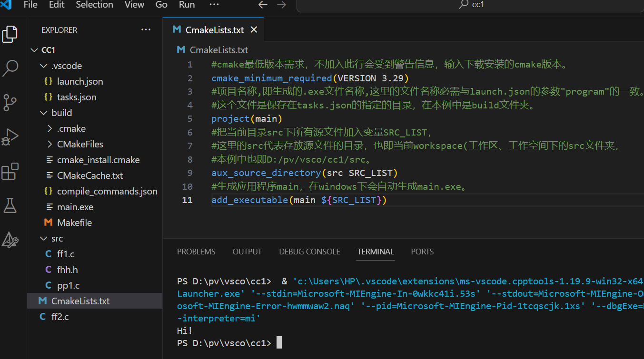
Task: Open the Edit menu
Action: click(57, 5)
